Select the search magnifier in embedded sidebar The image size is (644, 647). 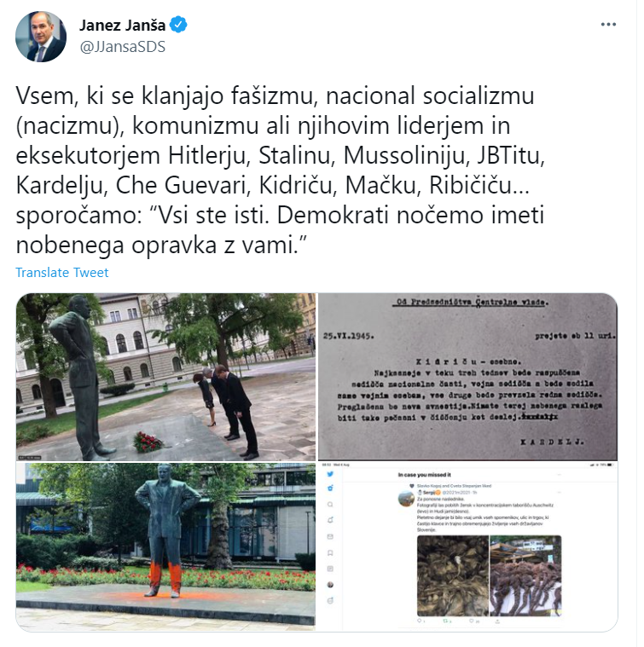(330, 505)
